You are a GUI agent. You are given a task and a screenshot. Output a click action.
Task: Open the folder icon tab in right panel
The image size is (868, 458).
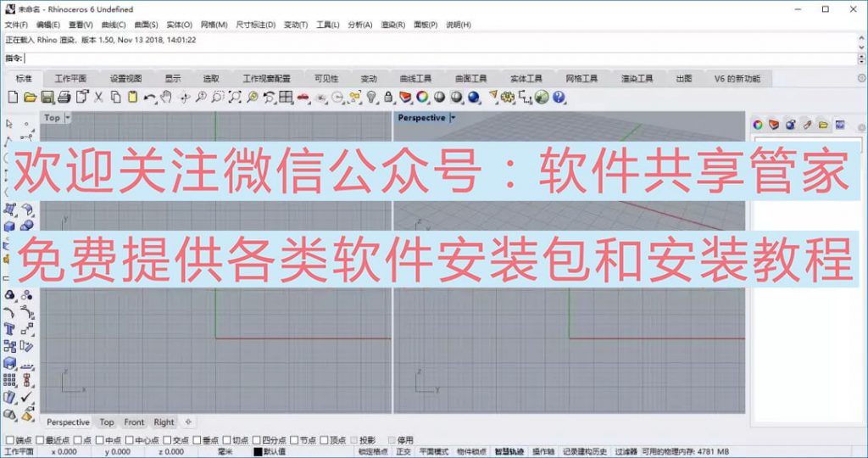[x=823, y=125]
